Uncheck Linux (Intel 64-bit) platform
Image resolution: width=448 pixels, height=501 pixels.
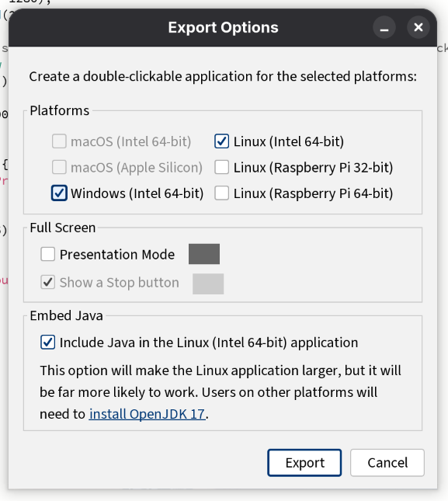(221, 141)
